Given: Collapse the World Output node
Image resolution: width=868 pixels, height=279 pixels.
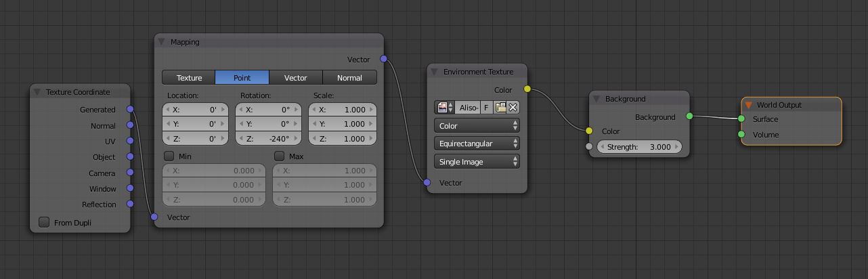Looking at the screenshot, I should tap(748, 105).
